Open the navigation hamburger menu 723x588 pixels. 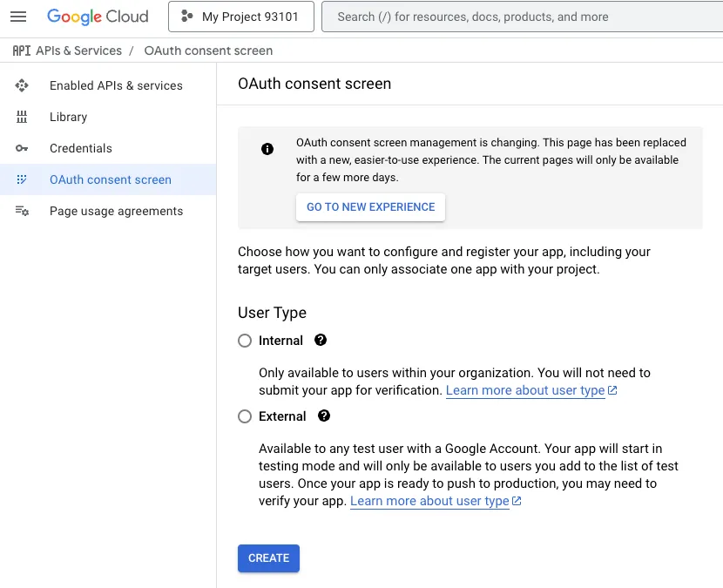[x=18, y=17]
